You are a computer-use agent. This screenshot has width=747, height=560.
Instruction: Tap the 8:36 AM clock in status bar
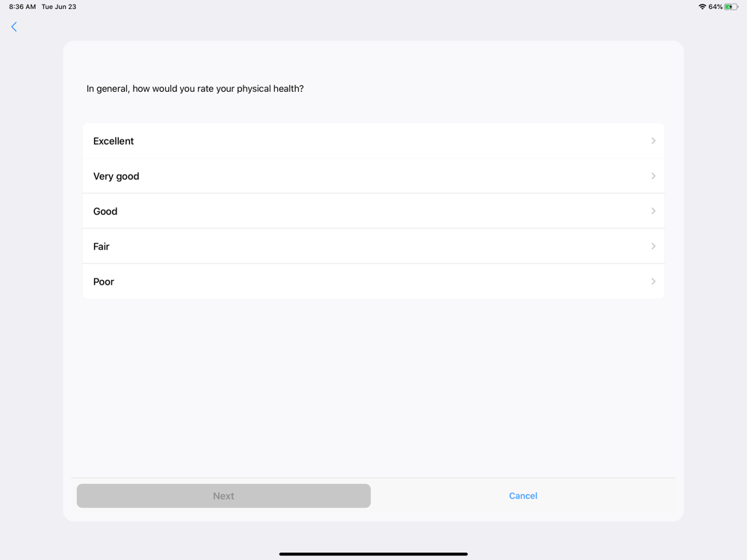(x=22, y=7)
